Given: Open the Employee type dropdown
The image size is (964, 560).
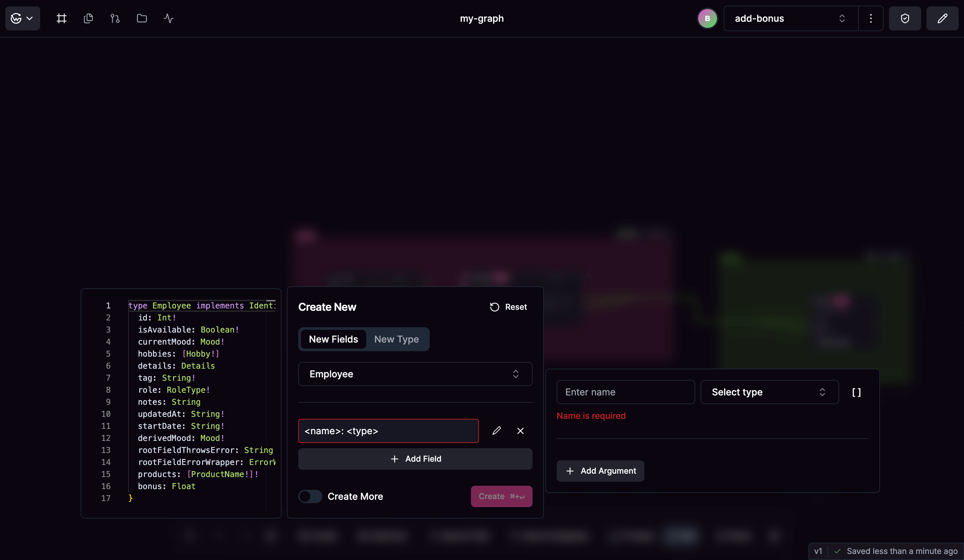Looking at the screenshot, I should [x=415, y=374].
